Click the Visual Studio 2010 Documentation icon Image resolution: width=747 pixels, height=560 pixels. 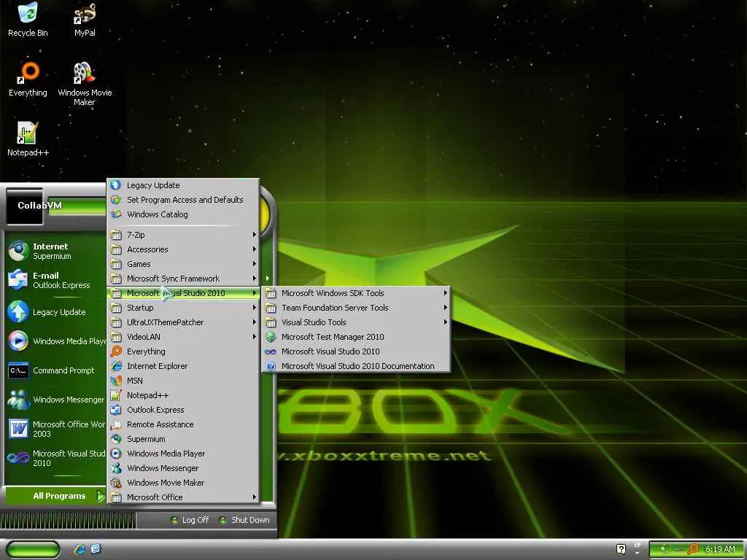tap(271, 366)
